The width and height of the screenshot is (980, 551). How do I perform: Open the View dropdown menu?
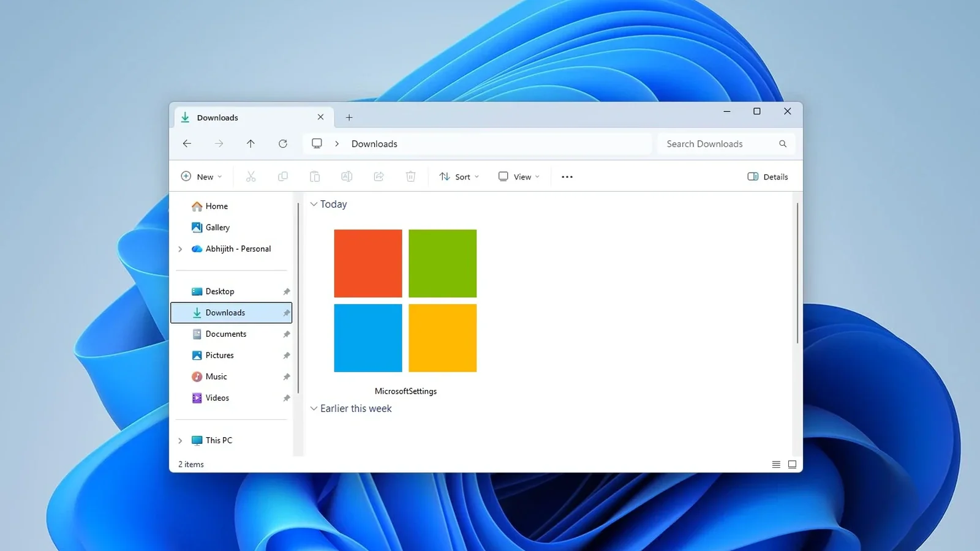[x=519, y=176]
